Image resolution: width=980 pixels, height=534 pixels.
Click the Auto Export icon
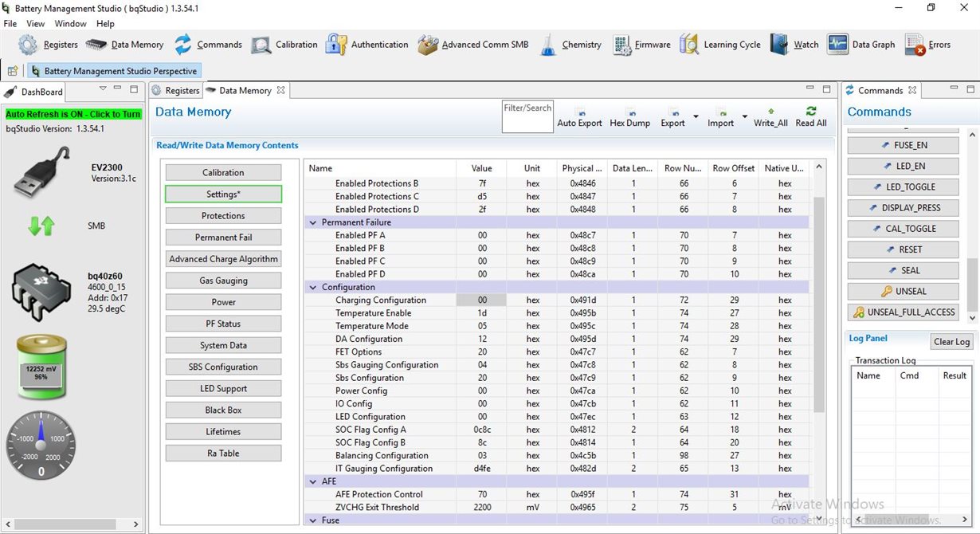(579, 118)
